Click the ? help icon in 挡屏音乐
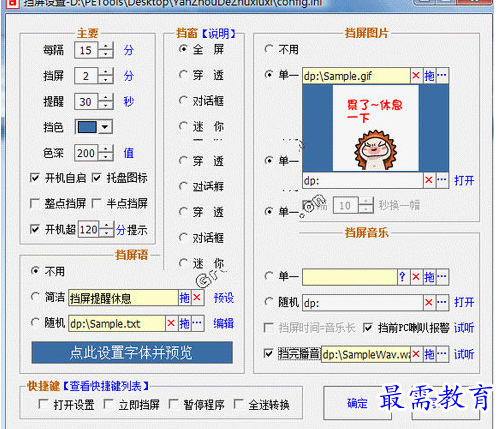 point(402,277)
